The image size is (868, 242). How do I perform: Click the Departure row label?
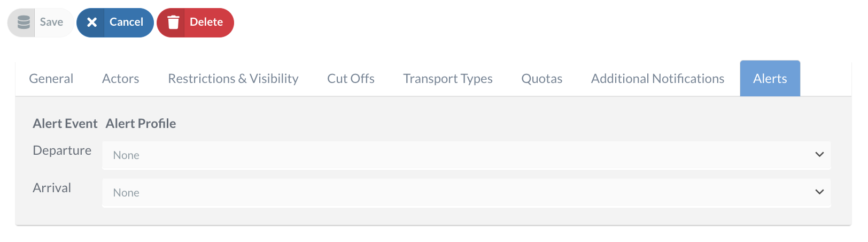pos(62,150)
